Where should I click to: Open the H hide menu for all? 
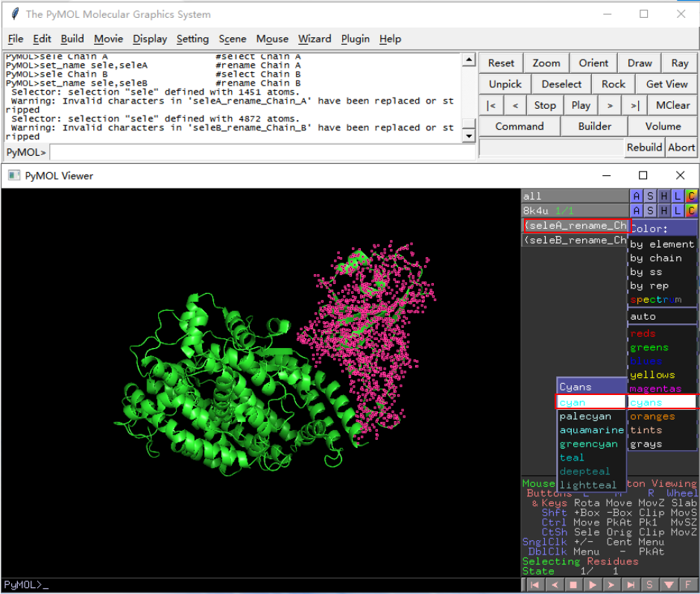coord(663,196)
